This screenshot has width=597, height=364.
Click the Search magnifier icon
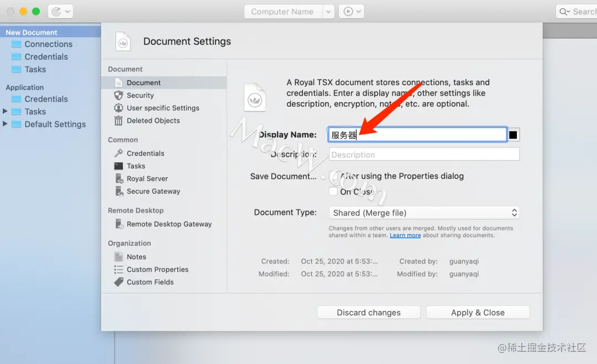click(564, 12)
